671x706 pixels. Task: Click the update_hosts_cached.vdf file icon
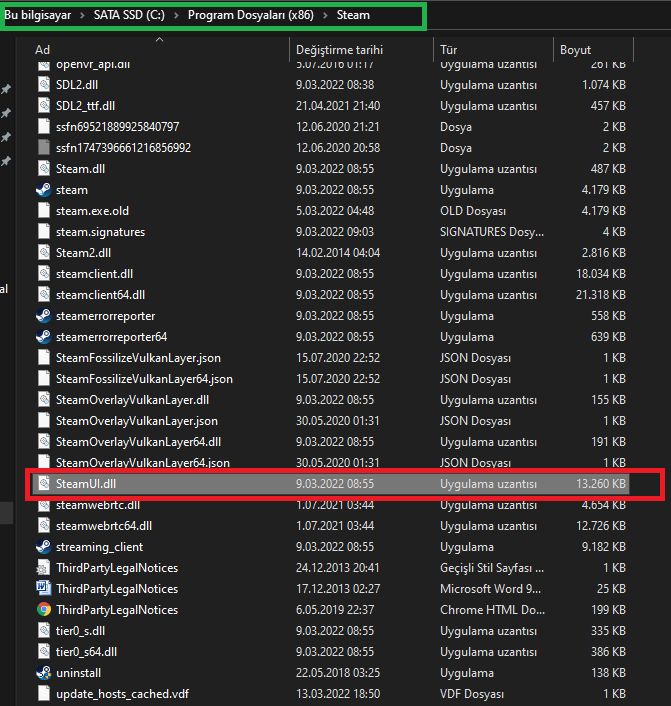point(44,694)
